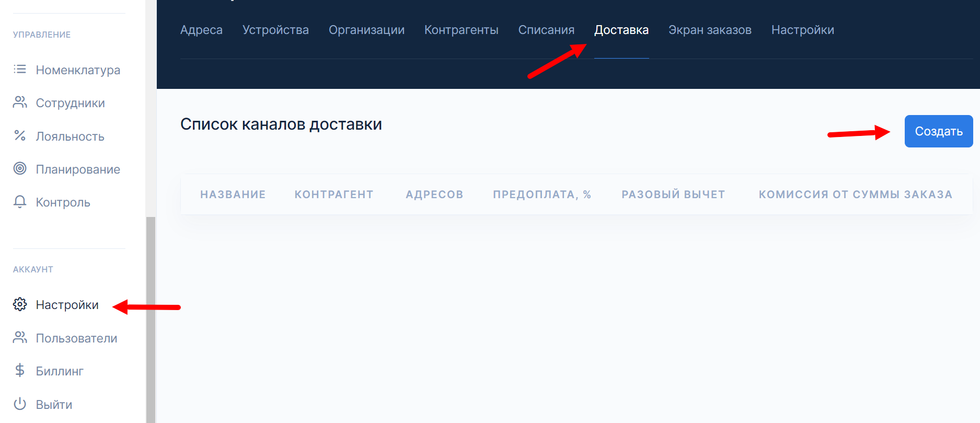
Task: Open the Настройки tab in top bar
Action: pyautogui.click(x=802, y=30)
